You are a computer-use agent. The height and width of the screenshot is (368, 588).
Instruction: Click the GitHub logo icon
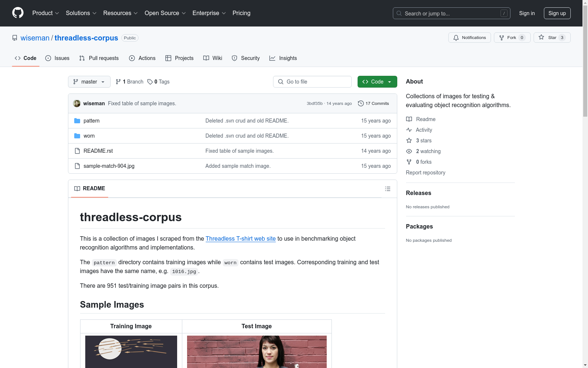point(18,13)
